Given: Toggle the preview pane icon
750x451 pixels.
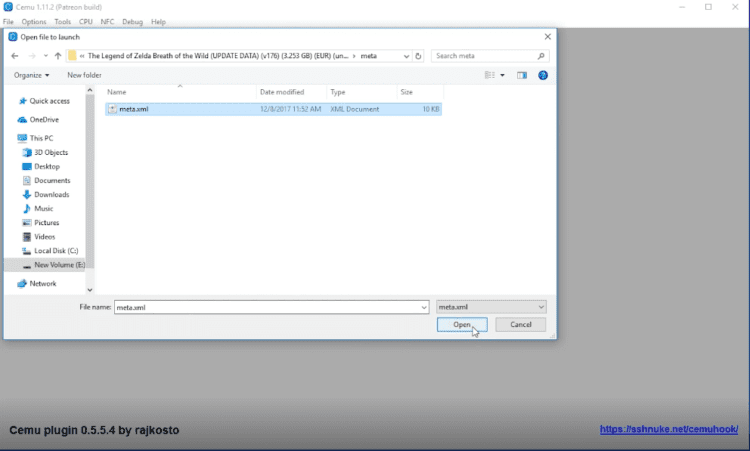Looking at the screenshot, I should pos(522,75).
